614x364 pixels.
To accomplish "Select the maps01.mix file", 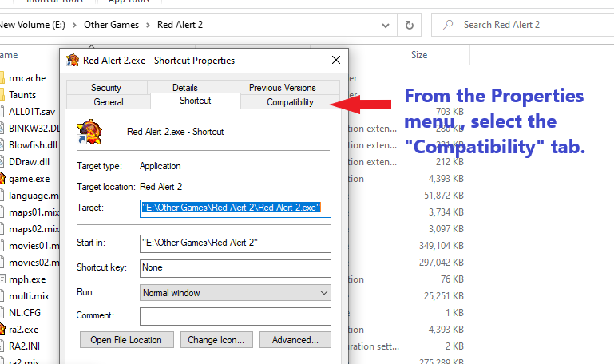I will [x=34, y=212].
